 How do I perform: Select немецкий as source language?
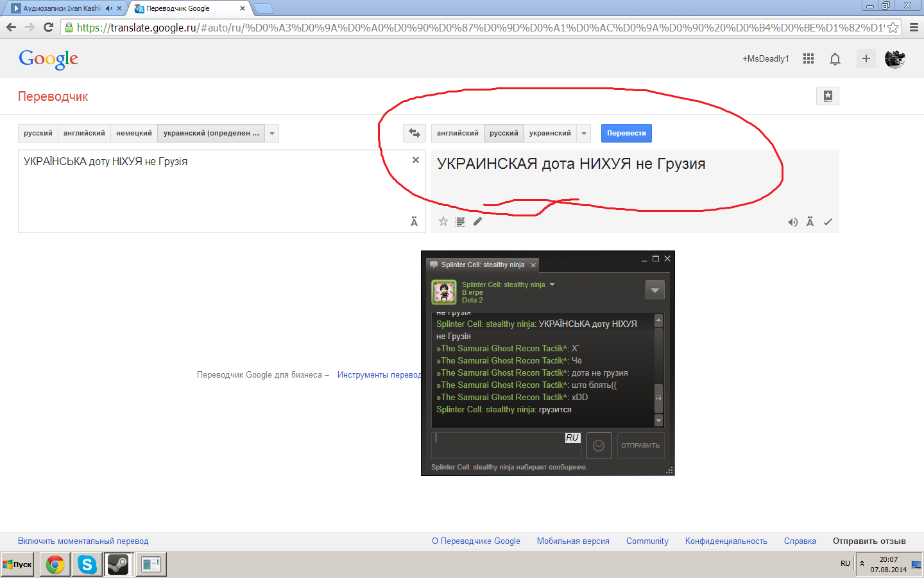(x=134, y=133)
